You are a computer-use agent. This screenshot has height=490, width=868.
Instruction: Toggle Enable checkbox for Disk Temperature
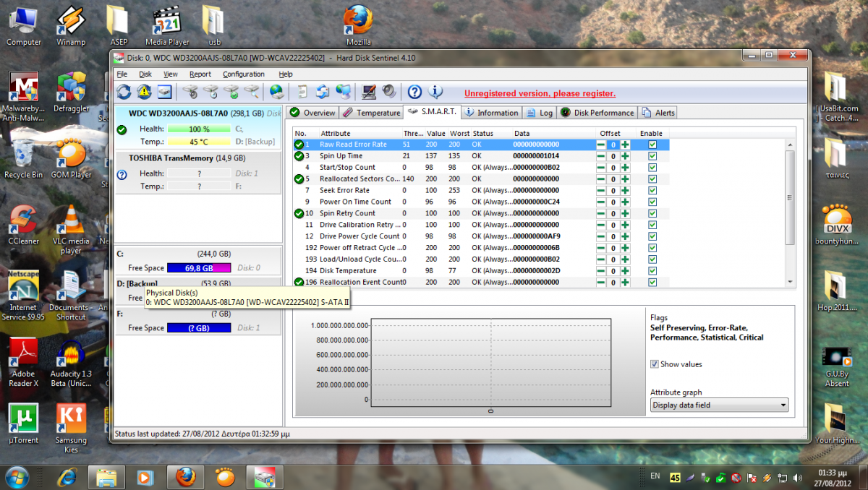click(x=652, y=270)
